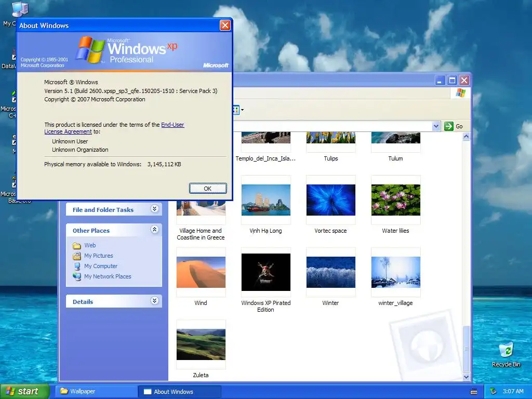
Task: Expand the File and Folder Tasks panel
Action: [x=154, y=209]
